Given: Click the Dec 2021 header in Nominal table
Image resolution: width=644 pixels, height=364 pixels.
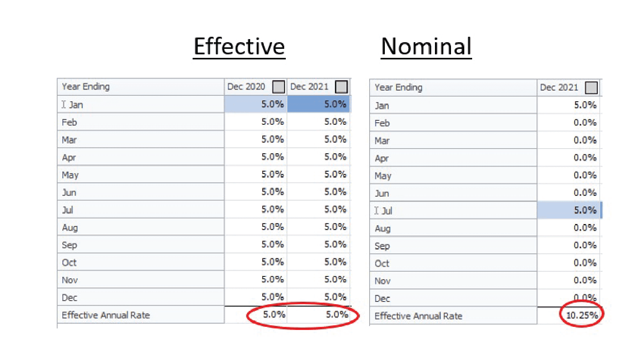Looking at the screenshot, I should pyautogui.click(x=561, y=88).
